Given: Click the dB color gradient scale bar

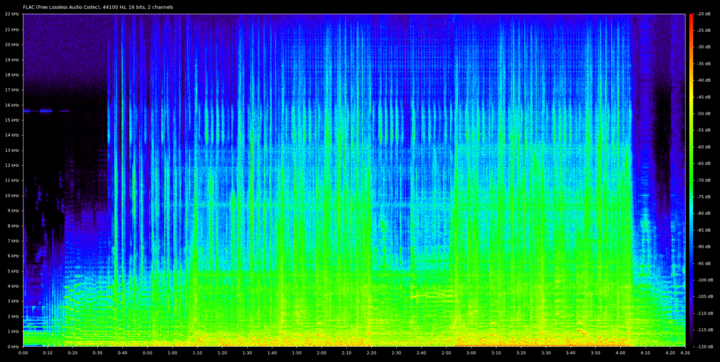Looking at the screenshot, I should (691, 180).
